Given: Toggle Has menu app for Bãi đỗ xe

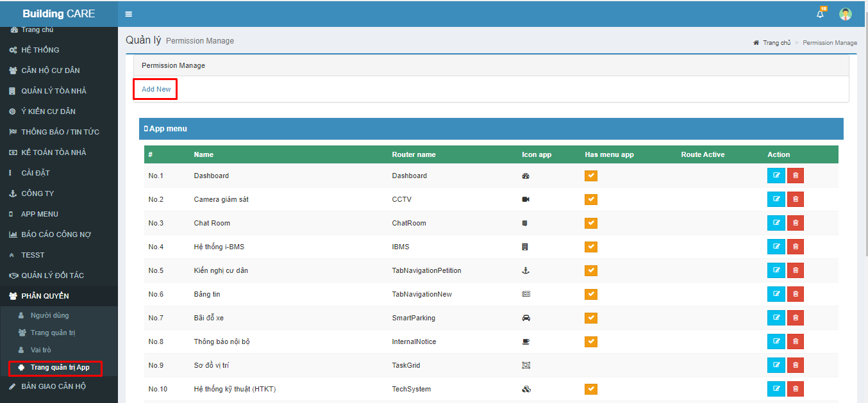Looking at the screenshot, I should tap(591, 318).
